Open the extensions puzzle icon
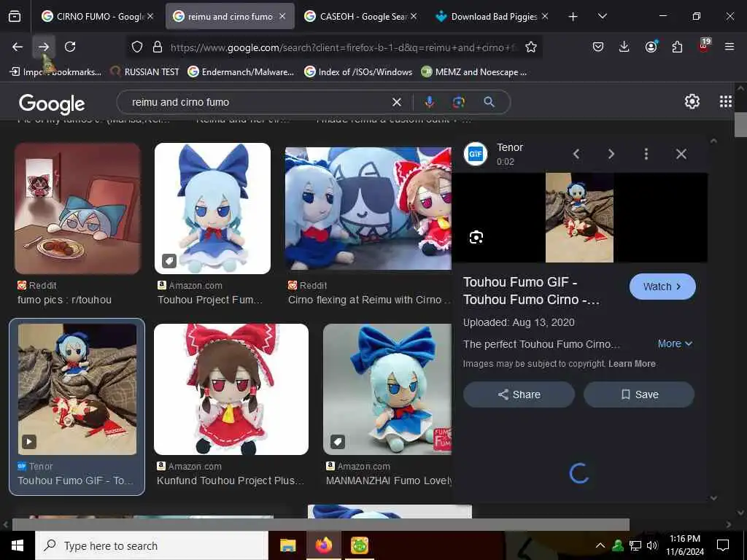The image size is (747, 560). [x=677, y=47]
